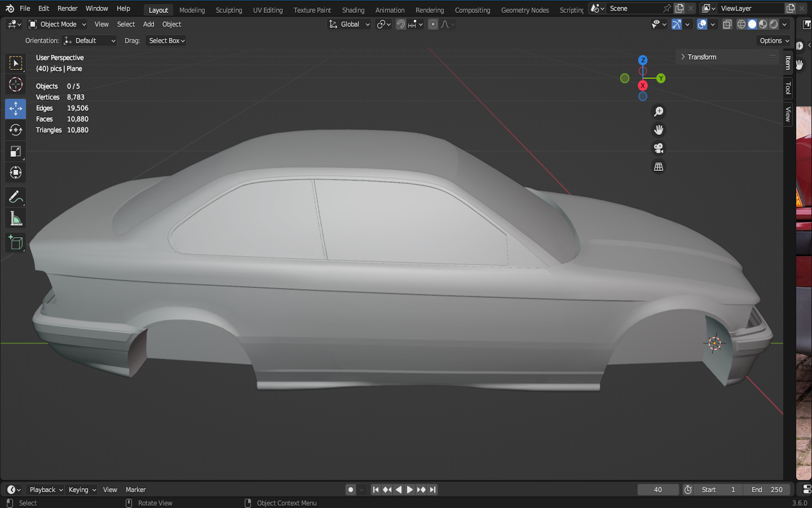Screen dimensions: 812x508
Task: Expand the Transform panel
Action: 701,57
